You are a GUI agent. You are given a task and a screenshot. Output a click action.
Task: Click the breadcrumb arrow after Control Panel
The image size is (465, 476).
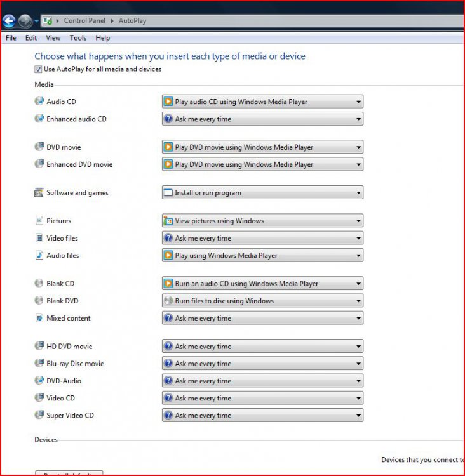(x=112, y=21)
